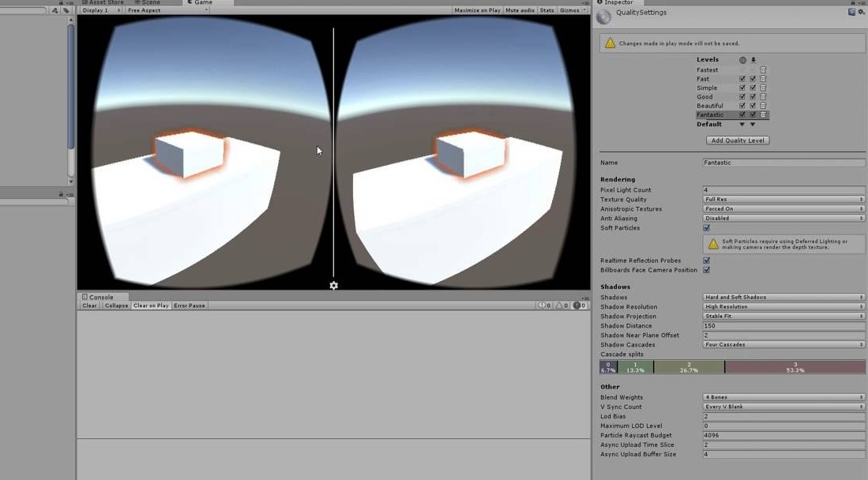
Task: Open the Anisotropic Textures dropdown
Action: click(x=783, y=208)
